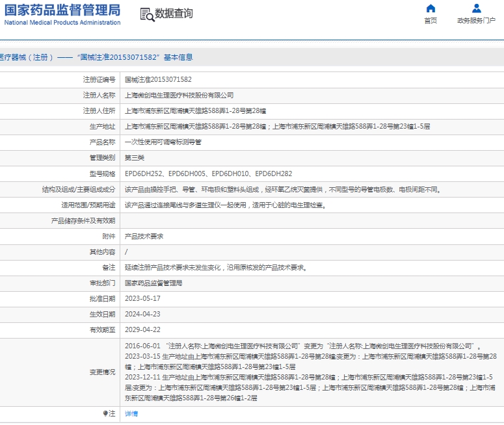Click the 数据查询 heading
Screen dimensions: 504x425
point(174,14)
